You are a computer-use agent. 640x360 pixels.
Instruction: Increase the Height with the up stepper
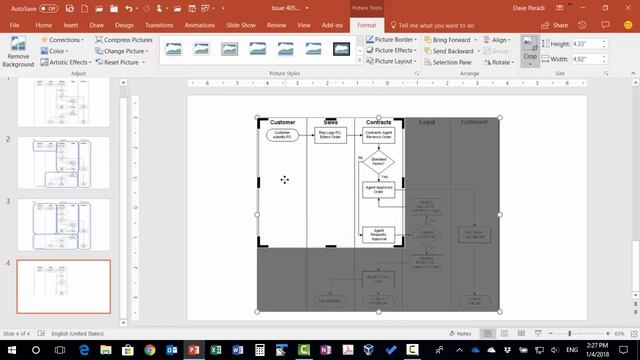tap(604, 41)
